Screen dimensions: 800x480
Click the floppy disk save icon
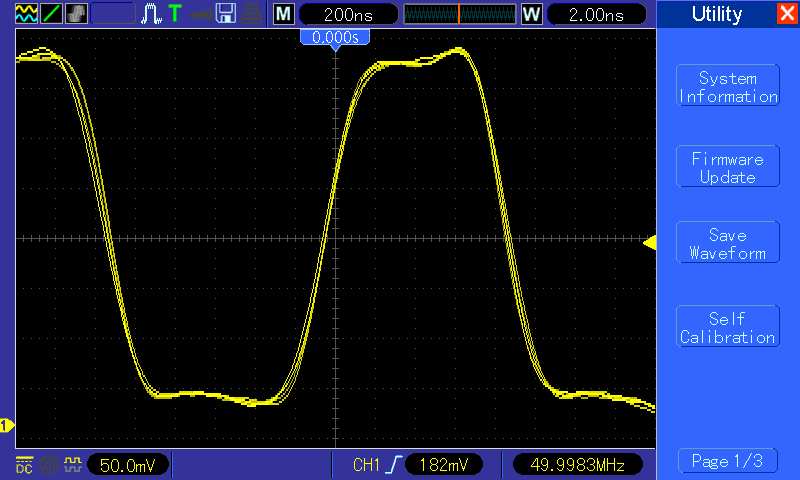pyautogui.click(x=226, y=14)
